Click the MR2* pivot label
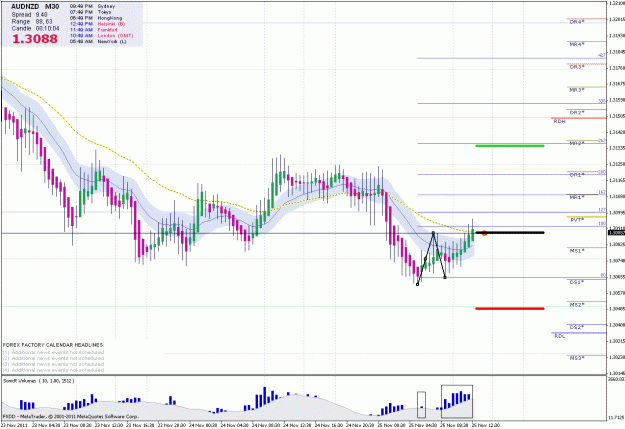Screen dimensions: 625x429 (577, 144)
